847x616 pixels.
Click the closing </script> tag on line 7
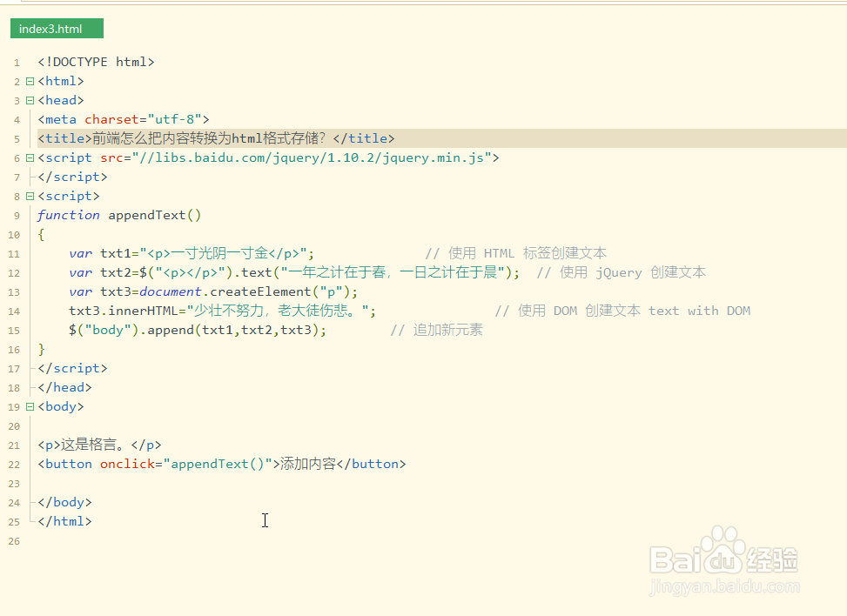pos(72,177)
